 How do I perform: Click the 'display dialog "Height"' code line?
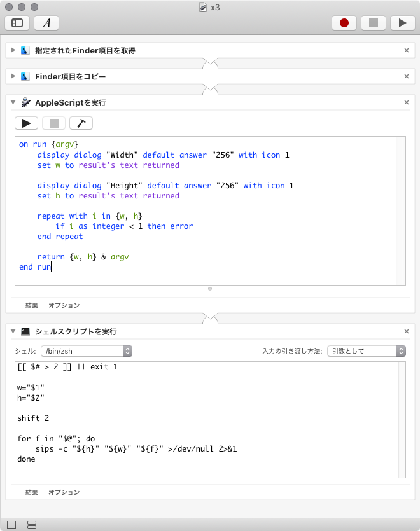click(165, 186)
